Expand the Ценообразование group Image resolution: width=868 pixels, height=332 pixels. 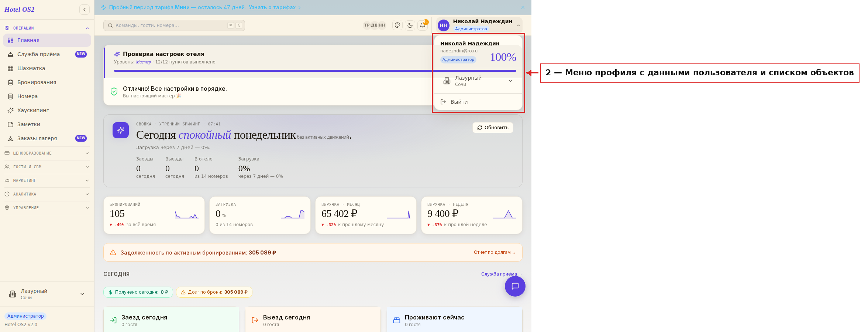(x=47, y=153)
